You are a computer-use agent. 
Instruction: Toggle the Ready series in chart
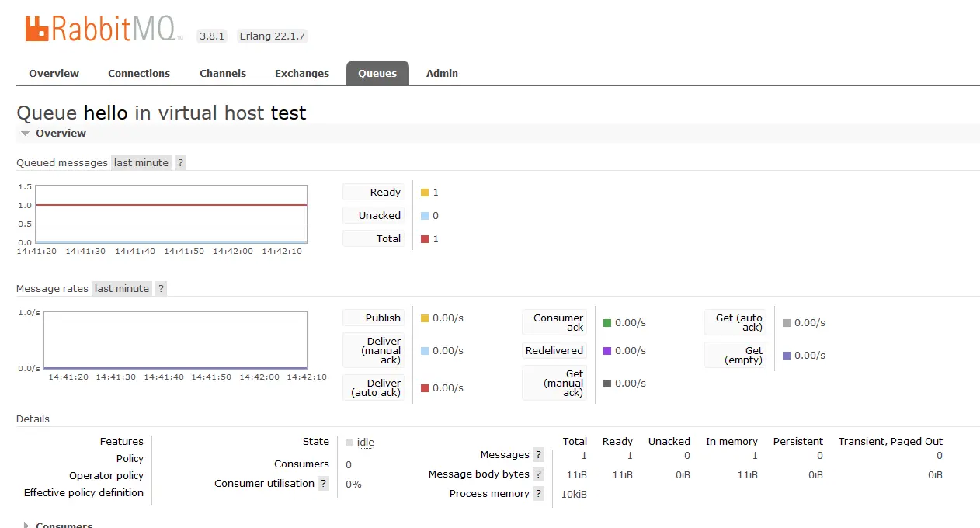tap(374, 192)
